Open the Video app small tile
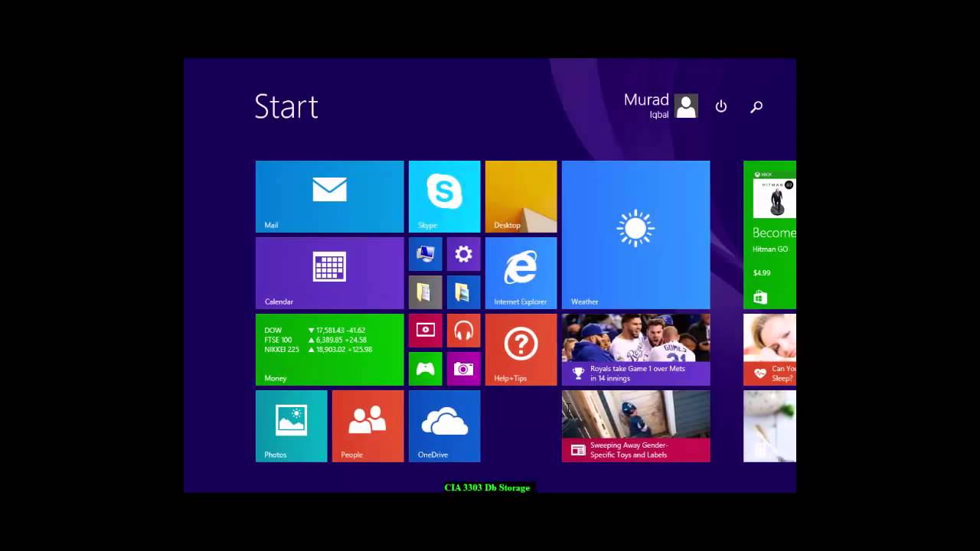The height and width of the screenshot is (551, 980). click(425, 331)
